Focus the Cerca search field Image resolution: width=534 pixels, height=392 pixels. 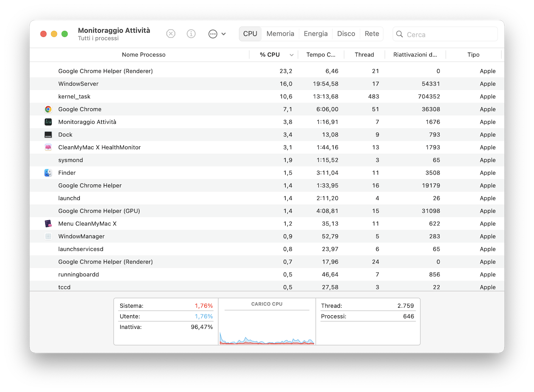tap(445, 34)
